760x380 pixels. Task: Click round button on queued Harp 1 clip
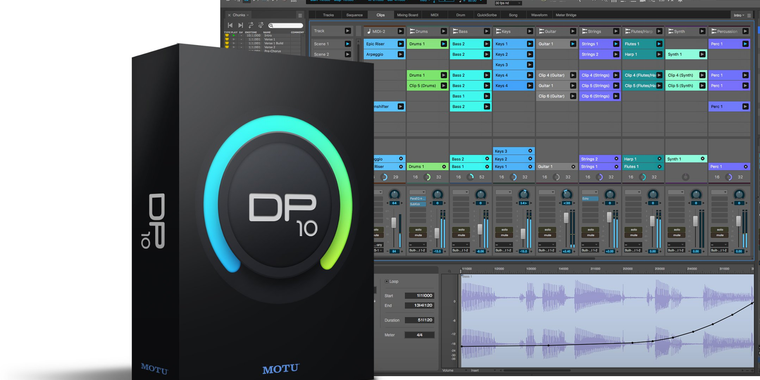[659, 158]
